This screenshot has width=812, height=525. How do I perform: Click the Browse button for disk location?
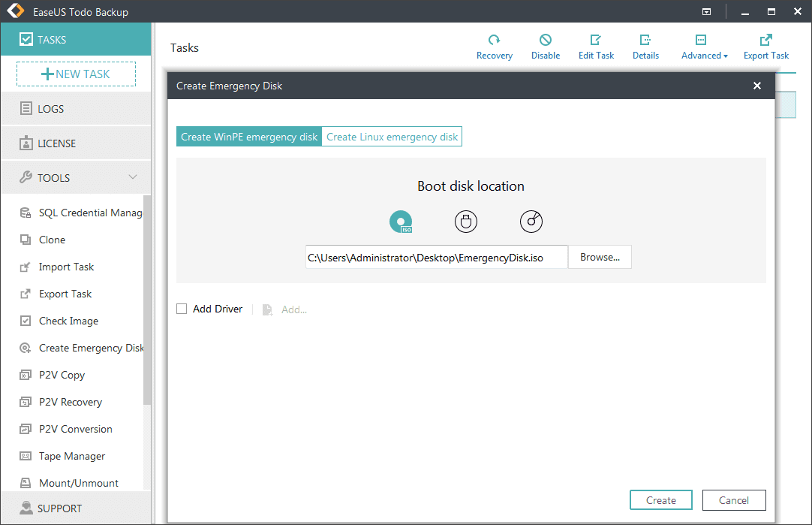click(x=599, y=256)
